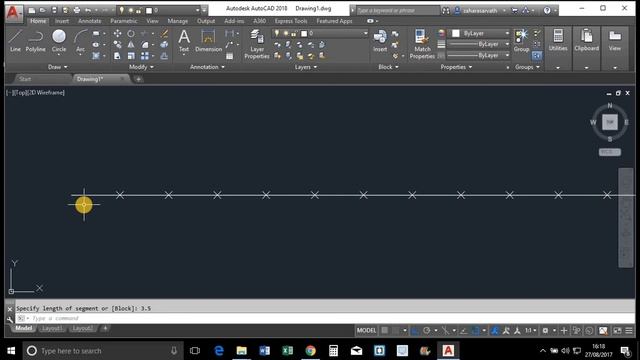The image size is (640, 360).
Task: Open Chrome from the Windows taskbar
Action: pyautogui.click(x=310, y=351)
